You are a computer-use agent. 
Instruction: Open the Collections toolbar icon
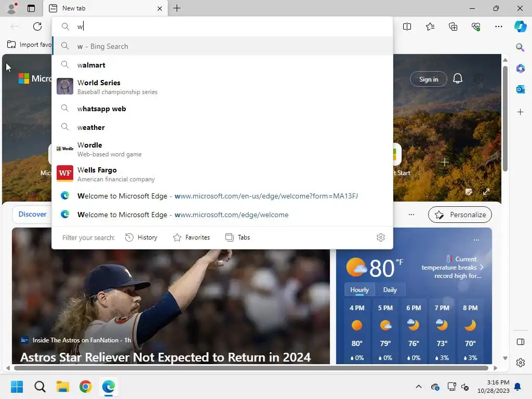pos(453,26)
